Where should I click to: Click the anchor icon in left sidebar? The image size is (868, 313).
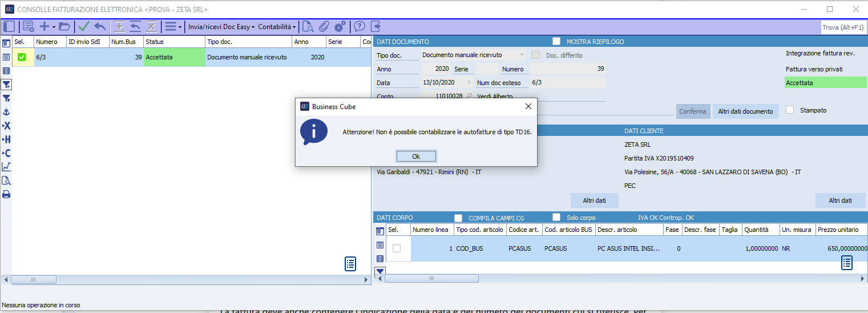[6, 112]
